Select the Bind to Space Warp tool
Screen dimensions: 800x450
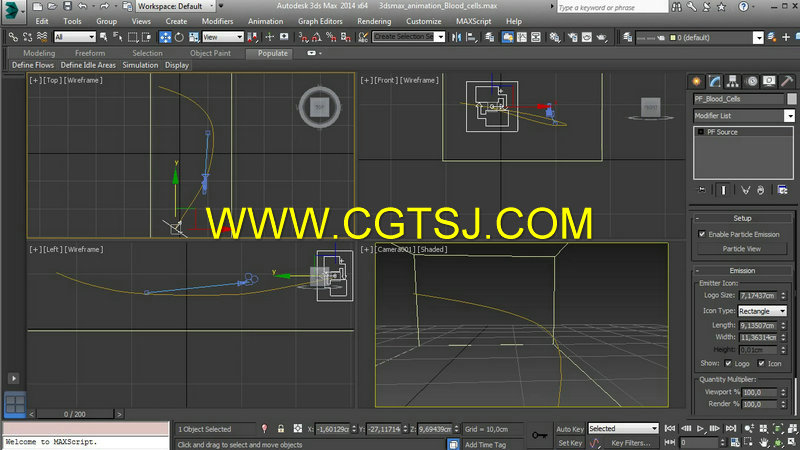coord(42,37)
